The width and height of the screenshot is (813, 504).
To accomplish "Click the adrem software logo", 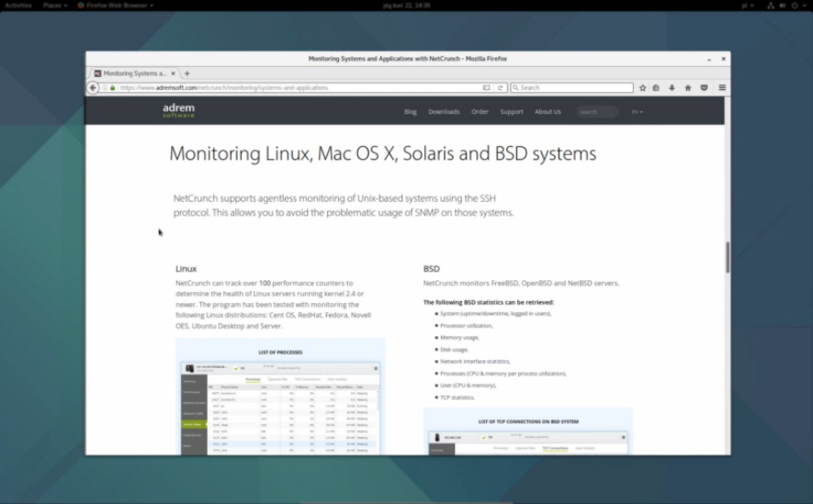I will point(178,110).
